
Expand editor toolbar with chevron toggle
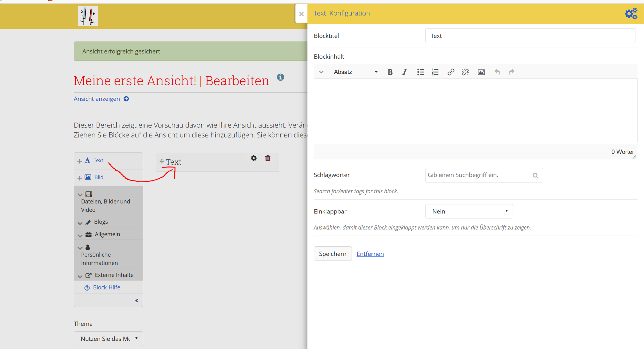pyautogui.click(x=321, y=72)
